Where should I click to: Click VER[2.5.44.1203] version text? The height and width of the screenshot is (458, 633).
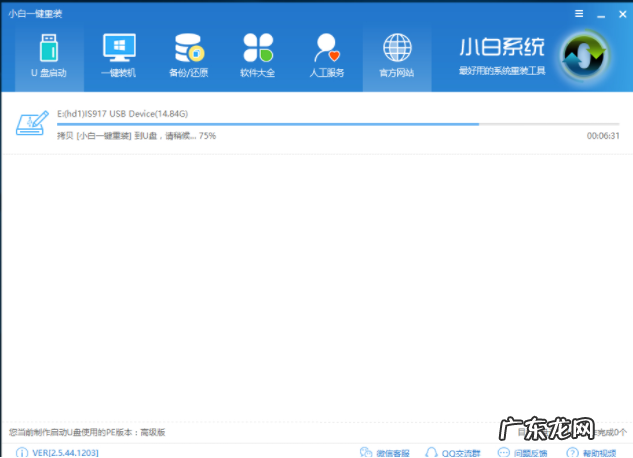tap(65, 453)
